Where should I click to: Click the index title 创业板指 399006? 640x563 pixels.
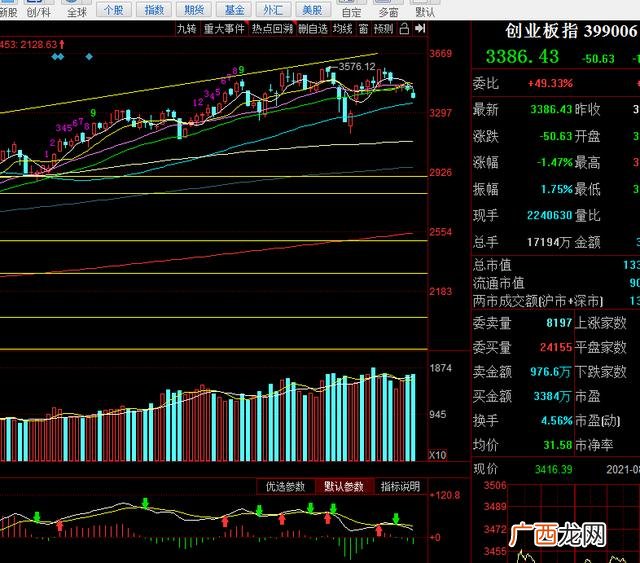point(571,31)
